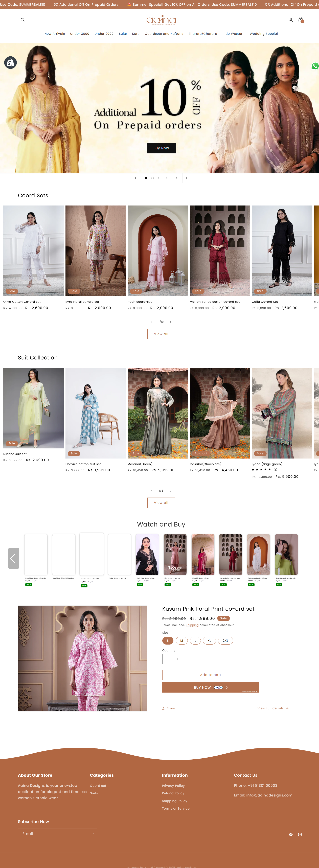This screenshot has height=868, width=319.
Task: Open Coordsets and Kaftans menu
Action: (x=164, y=34)
